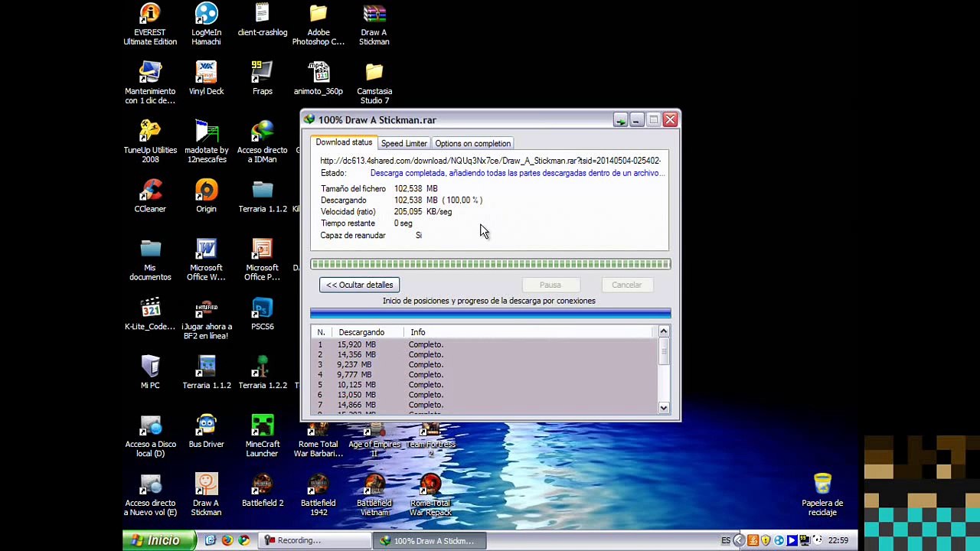Screen dimensions: 980x551
Task: Click the Info column header
Action: (x=528, y=332)
